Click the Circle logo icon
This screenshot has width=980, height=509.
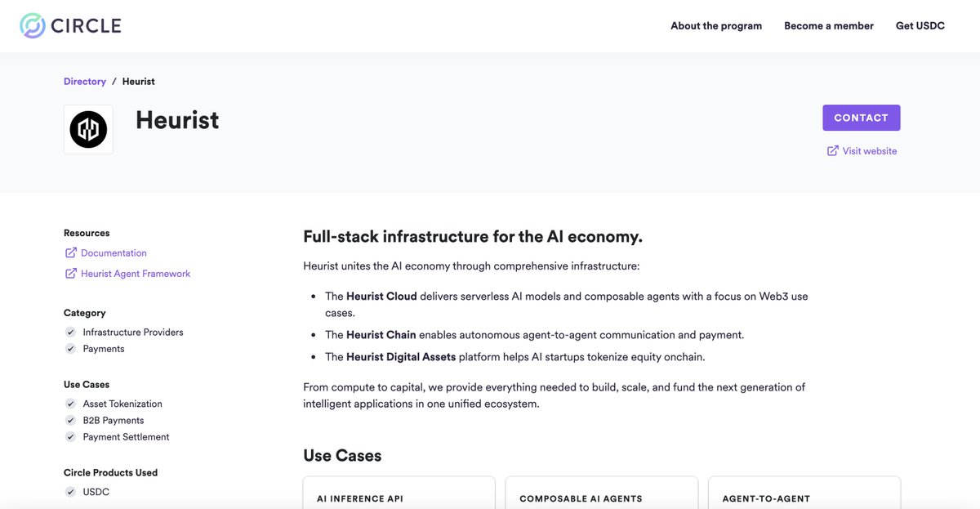tap(33, 25)
